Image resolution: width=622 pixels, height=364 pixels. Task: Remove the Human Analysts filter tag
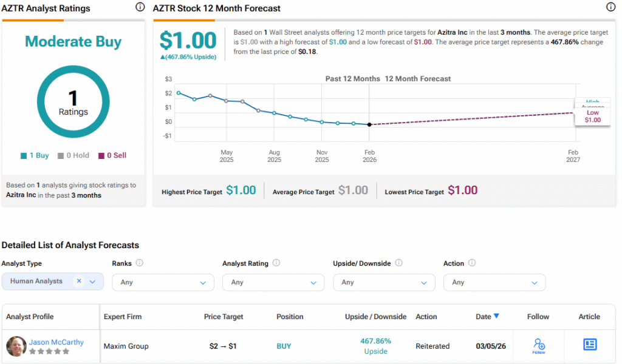79,281
